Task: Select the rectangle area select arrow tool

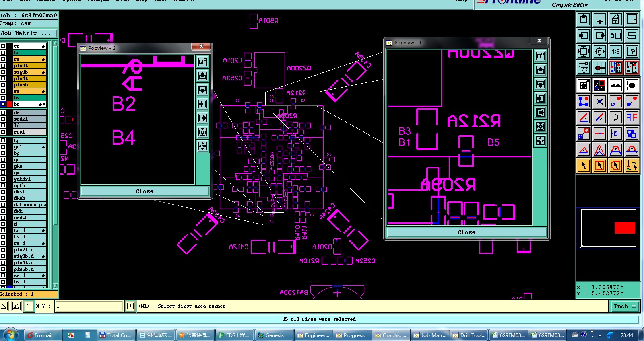Action: 600,166
